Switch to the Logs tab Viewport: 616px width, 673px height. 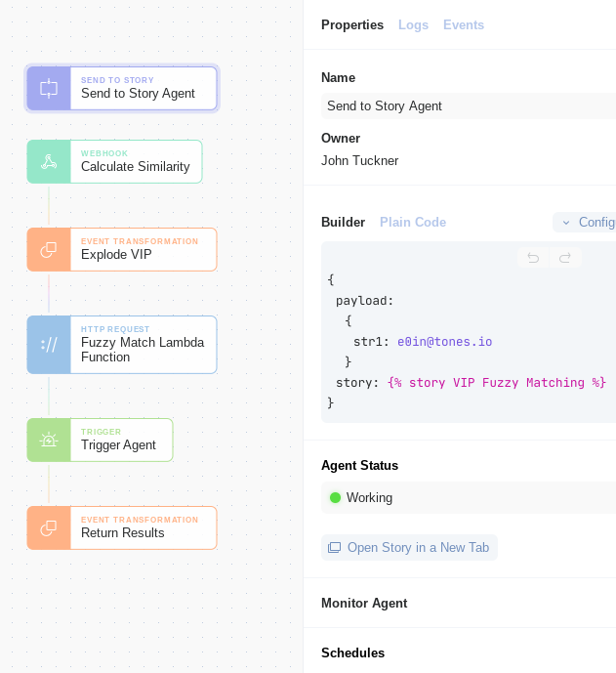tap(413, 24)
